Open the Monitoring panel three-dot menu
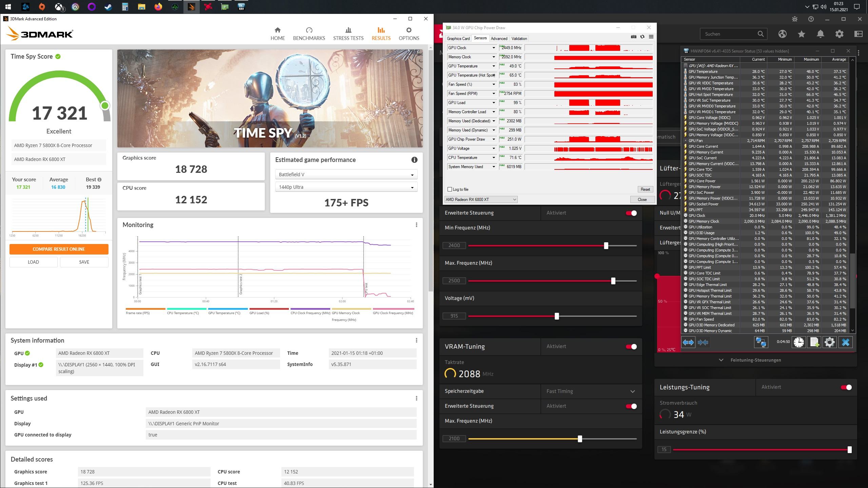The width and height of the screenshot is (868, 488). point(416,225)
